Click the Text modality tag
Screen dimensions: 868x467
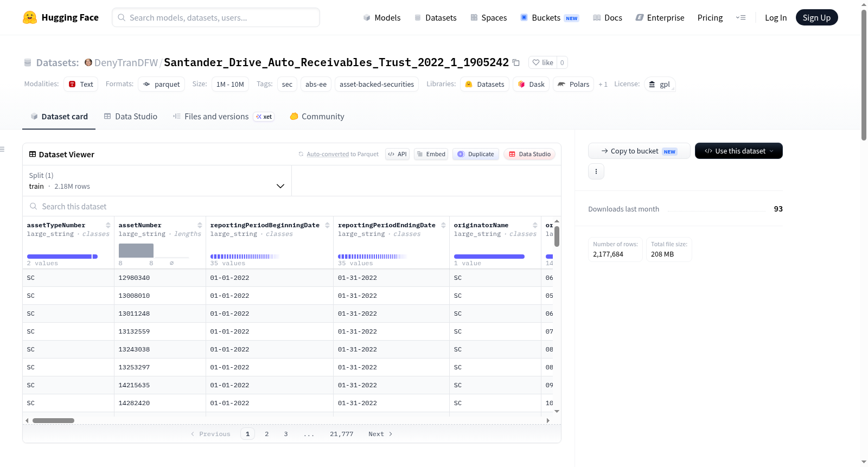[81, 84]
